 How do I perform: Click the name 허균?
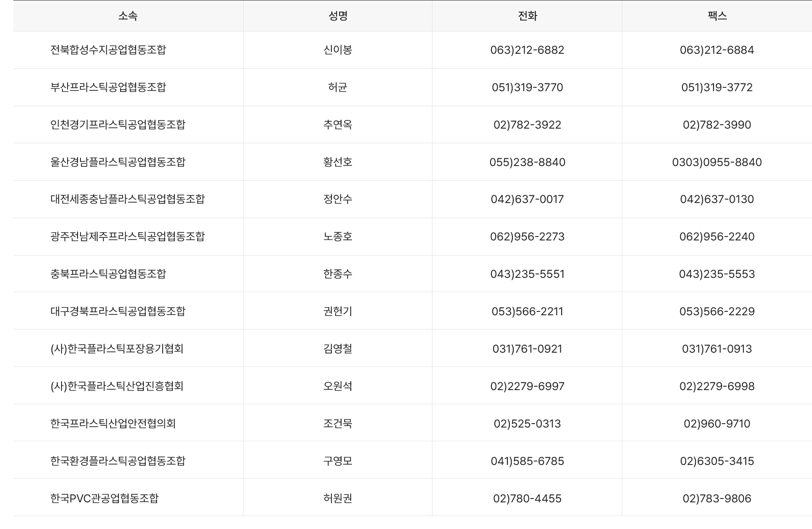[338, 87]
